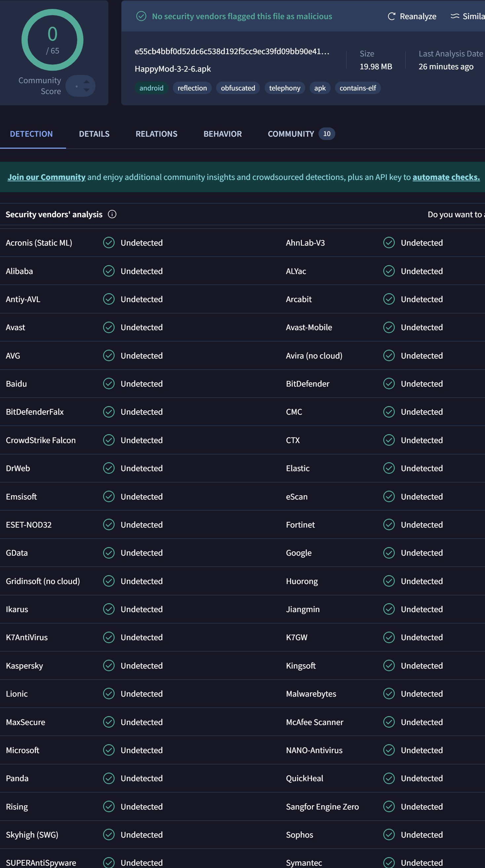Downvote the Community Score
This screenshot has width=485, height=868.
(87, 89)
